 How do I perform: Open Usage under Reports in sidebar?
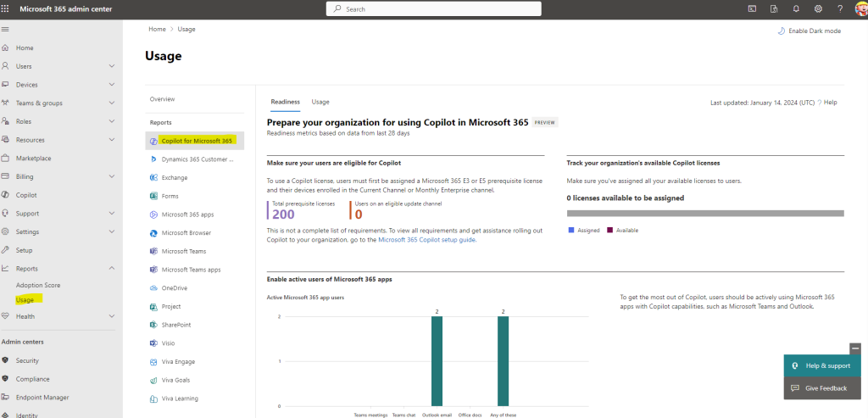(x=25, y=300)
